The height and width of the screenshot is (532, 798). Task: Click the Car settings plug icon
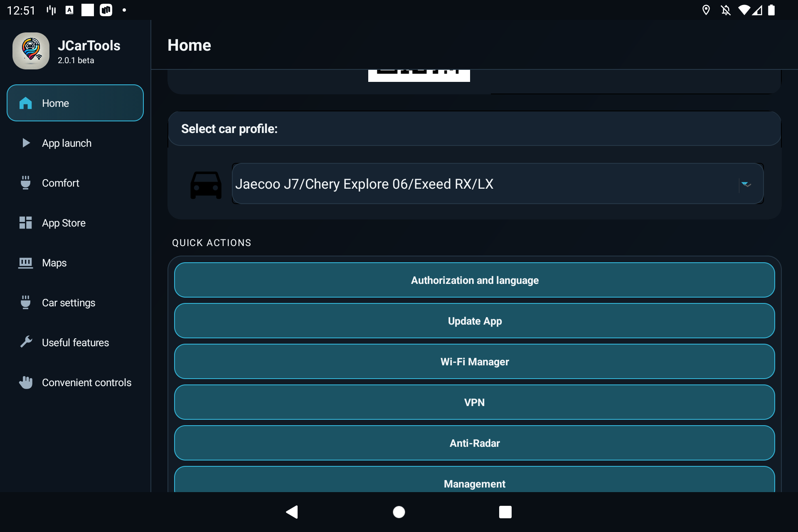[26, 303]
